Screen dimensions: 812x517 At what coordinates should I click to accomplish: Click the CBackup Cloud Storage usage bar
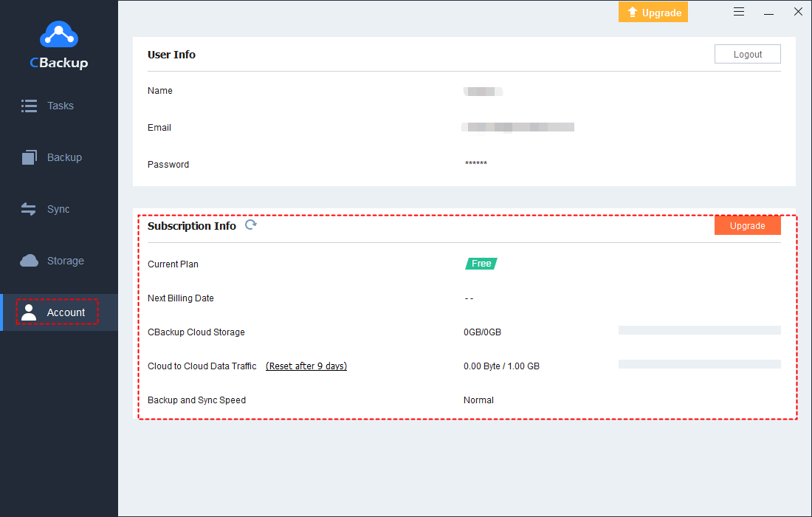point(699,330)
